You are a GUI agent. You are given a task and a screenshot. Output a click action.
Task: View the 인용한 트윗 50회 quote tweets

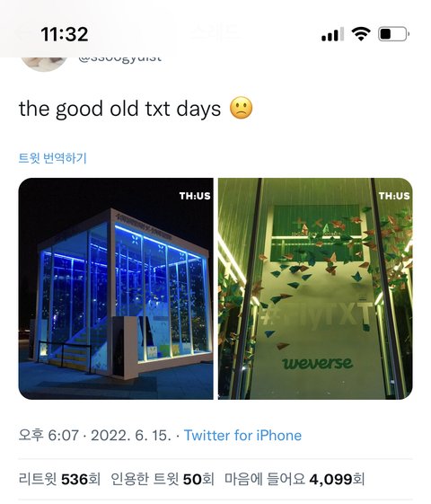tap(163, 479)
